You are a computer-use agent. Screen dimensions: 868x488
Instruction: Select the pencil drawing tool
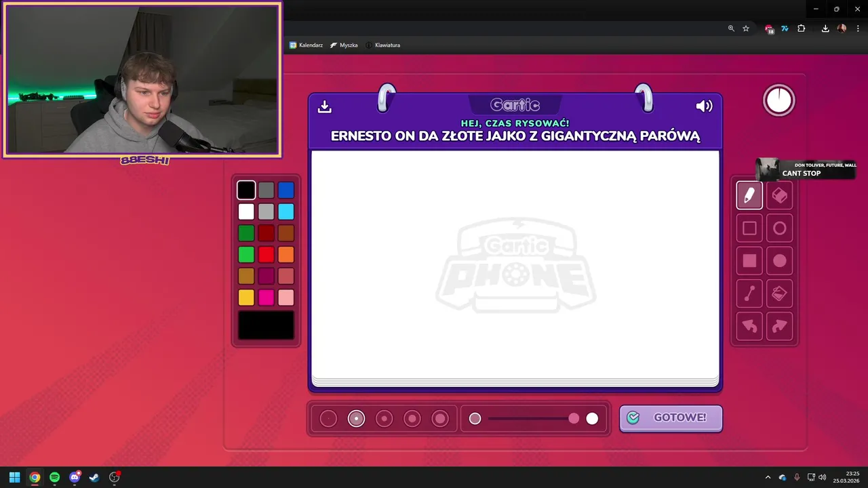click(749, 196)
